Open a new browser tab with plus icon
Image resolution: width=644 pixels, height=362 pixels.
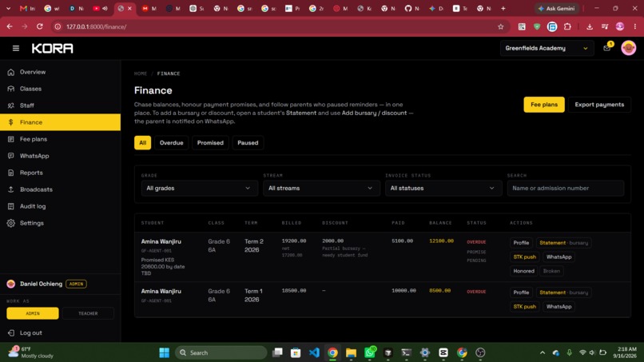[503, 8]
